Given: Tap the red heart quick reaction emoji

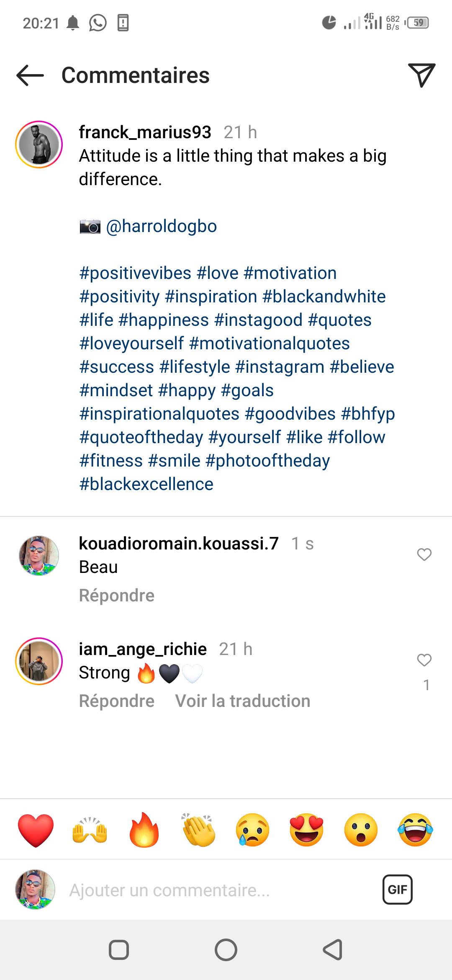Looking at the screenshot, I should (36, 830).
